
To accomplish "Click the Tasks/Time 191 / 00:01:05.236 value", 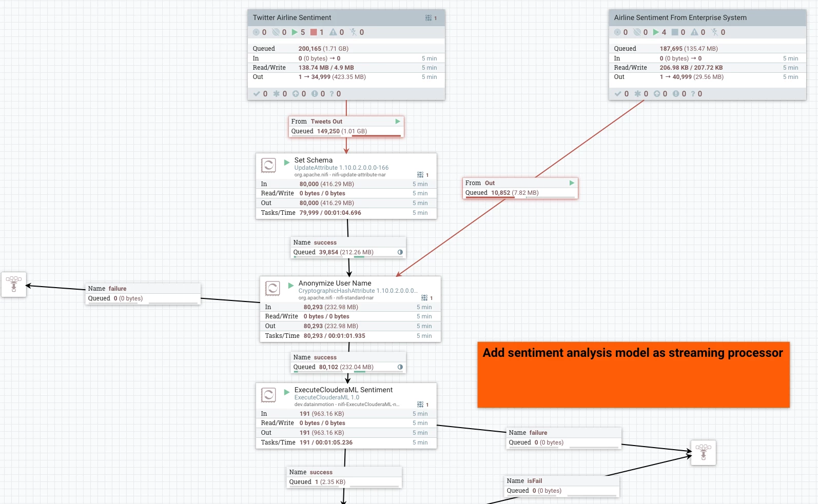I will point(326,442).
